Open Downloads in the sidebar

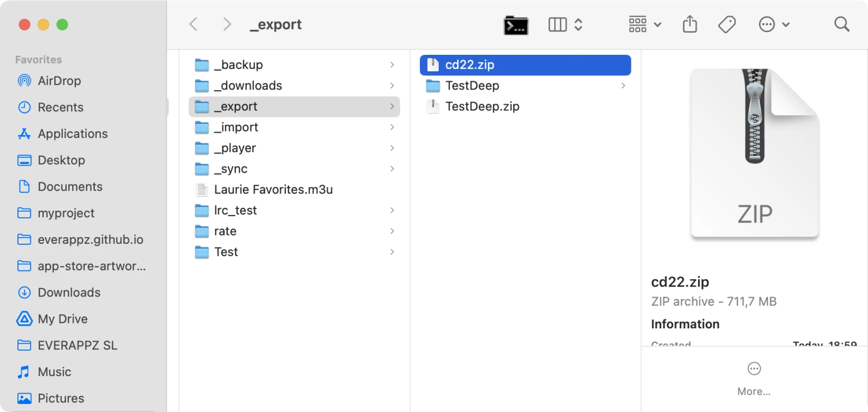coord(69,293)
